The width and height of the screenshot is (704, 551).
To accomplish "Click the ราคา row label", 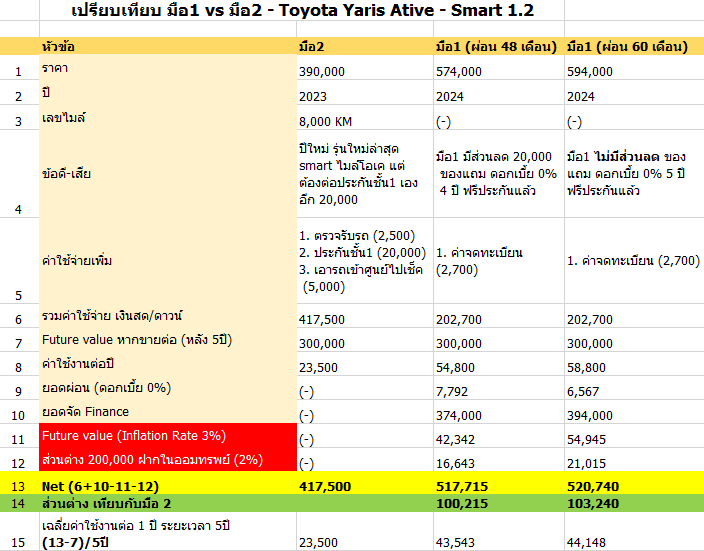I will coord(168,68).
